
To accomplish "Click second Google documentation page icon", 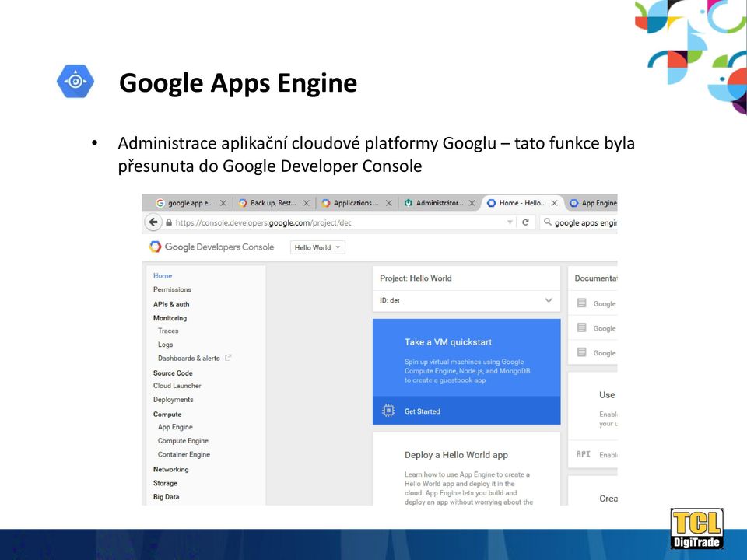I will [581, 327].
